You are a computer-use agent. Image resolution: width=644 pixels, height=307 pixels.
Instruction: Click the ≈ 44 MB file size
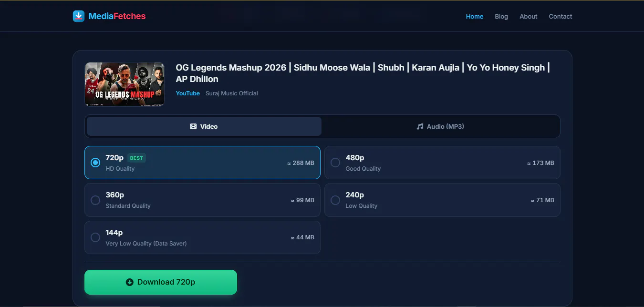click(302, 237)
